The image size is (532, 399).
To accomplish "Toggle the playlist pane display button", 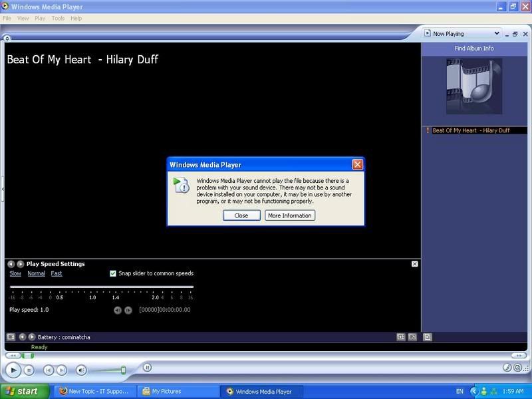I will [427, 337].
